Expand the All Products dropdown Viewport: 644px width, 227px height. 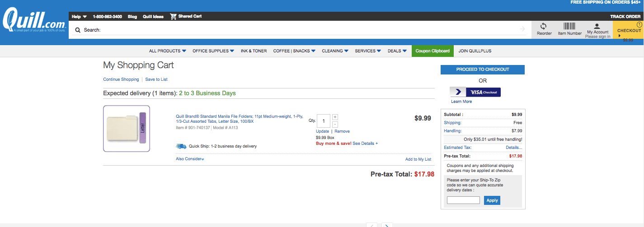(x=168, y=51)
